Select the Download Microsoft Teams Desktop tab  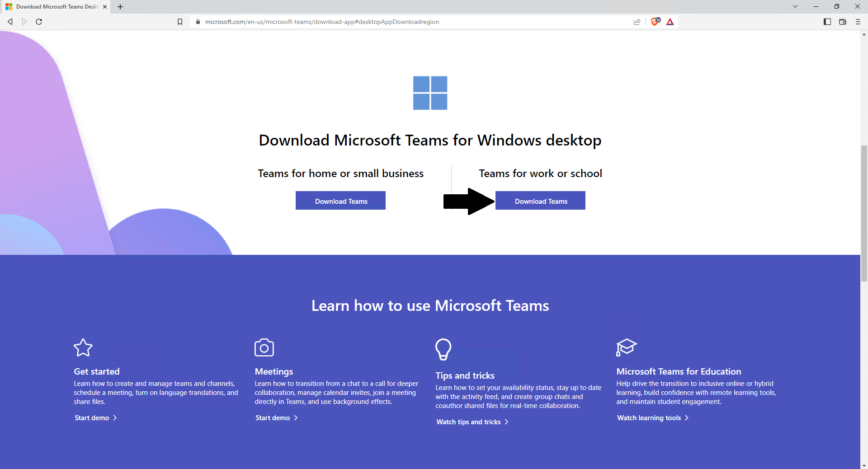point(55,7)
